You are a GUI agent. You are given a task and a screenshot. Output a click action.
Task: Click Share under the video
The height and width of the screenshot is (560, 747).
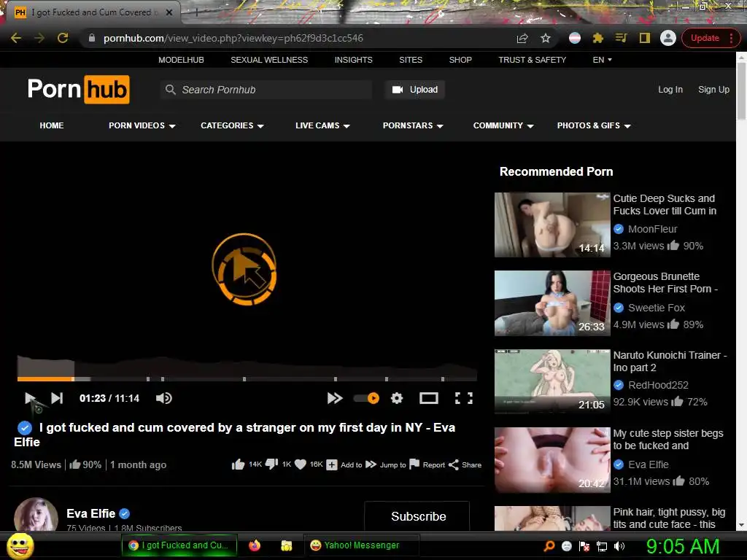(465, 464)
